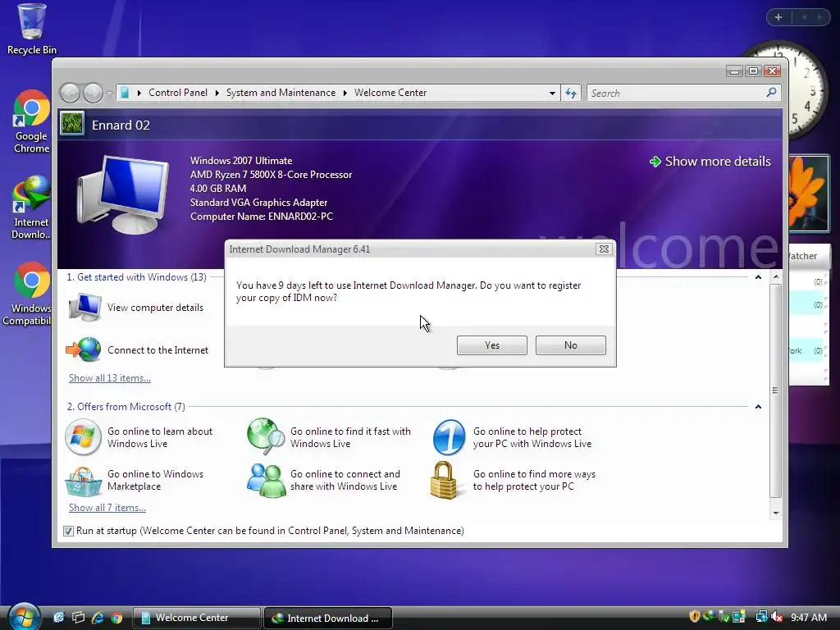Screen dimensions: 840x630
Task: Toggle Run at startup checkbox
Action: [68, 531]
